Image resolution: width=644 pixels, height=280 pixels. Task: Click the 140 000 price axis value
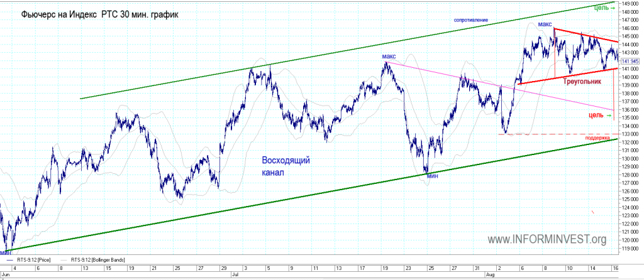coord(630,77)
